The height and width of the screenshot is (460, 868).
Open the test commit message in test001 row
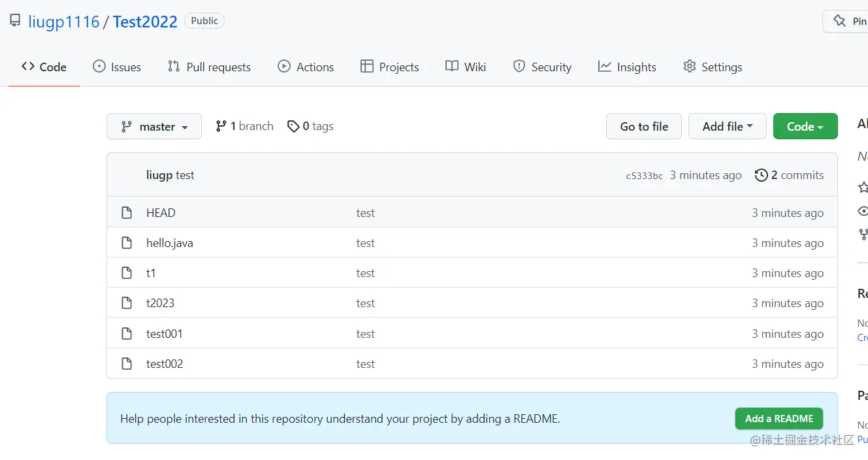(x=366, y=334)
